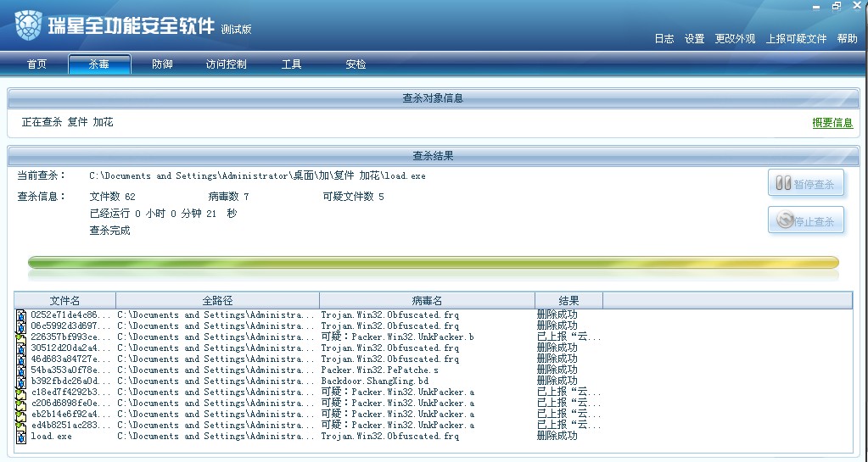Click 已上报 result in 226357bf993ce row
Screen dimensions: 868x462
click(569, 337)
